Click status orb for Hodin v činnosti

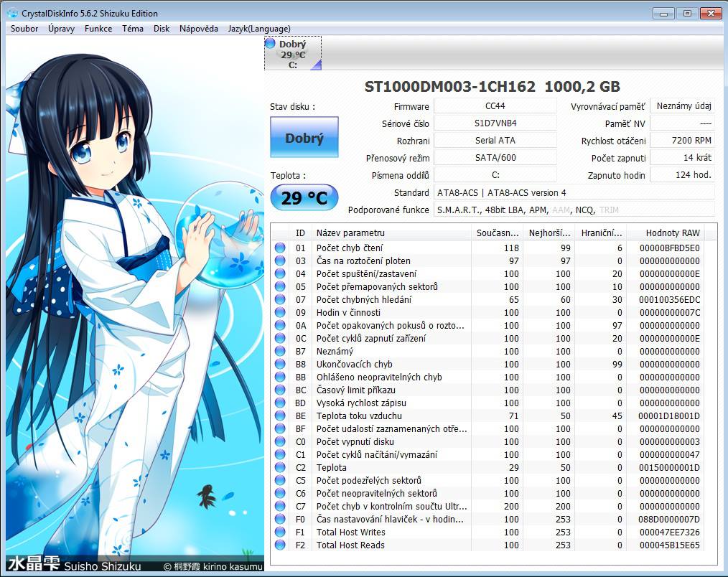click(280, 312)
